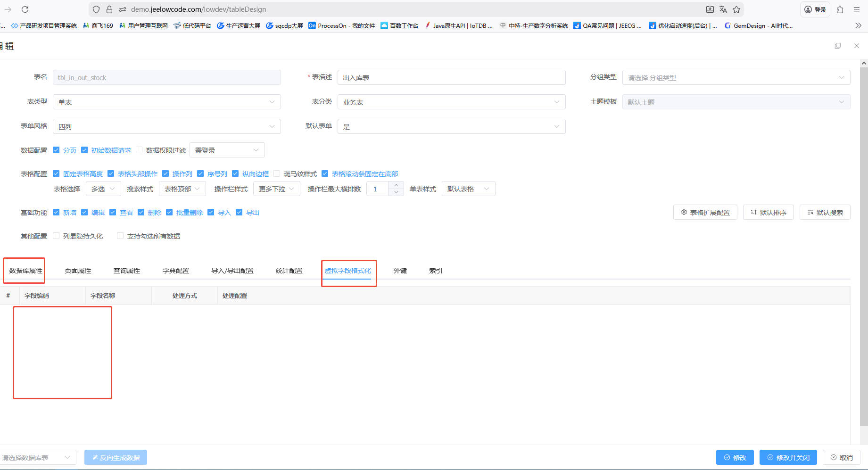Uncheck the 分页 checkbox
The width and height of the screenshot is (868, 470).
click(57, 150)
